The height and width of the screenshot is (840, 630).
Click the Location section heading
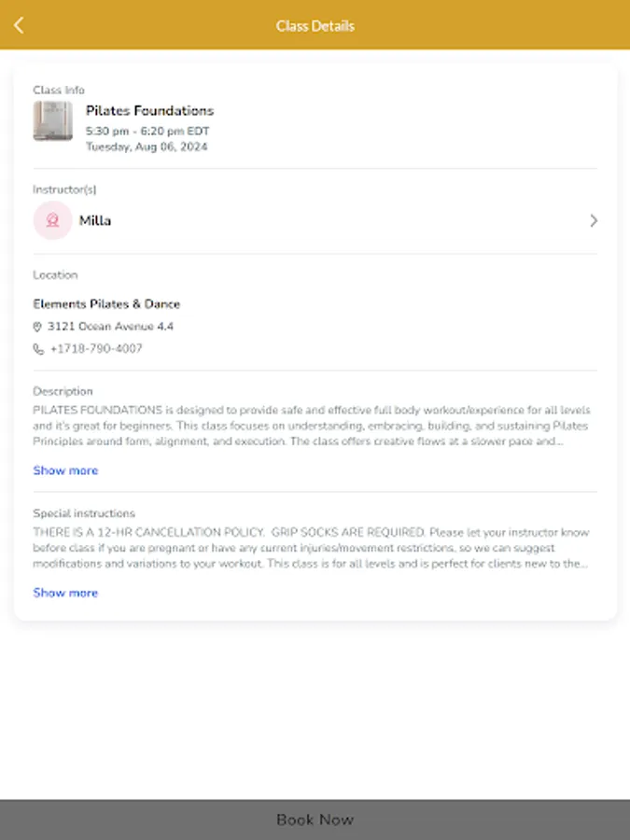point(55,274)
